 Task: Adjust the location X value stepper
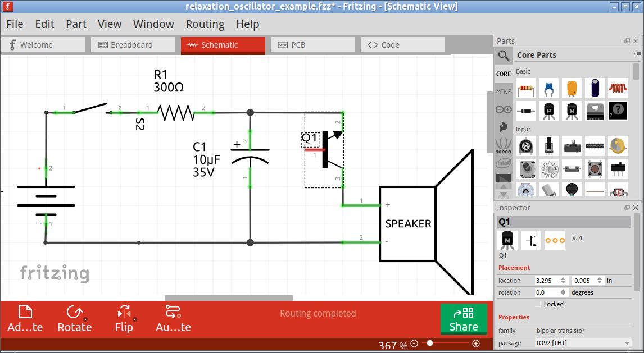coord(563,281)
